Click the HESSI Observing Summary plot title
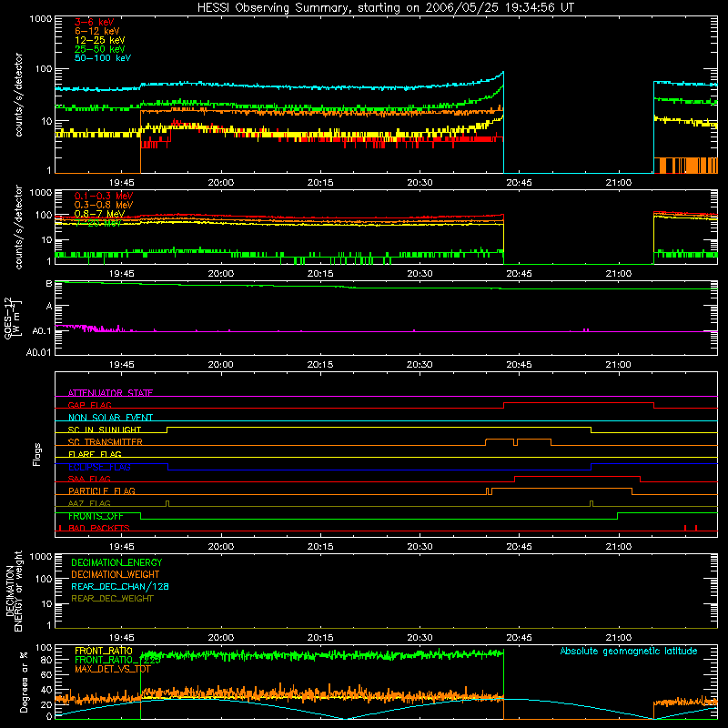 point(385,8)
